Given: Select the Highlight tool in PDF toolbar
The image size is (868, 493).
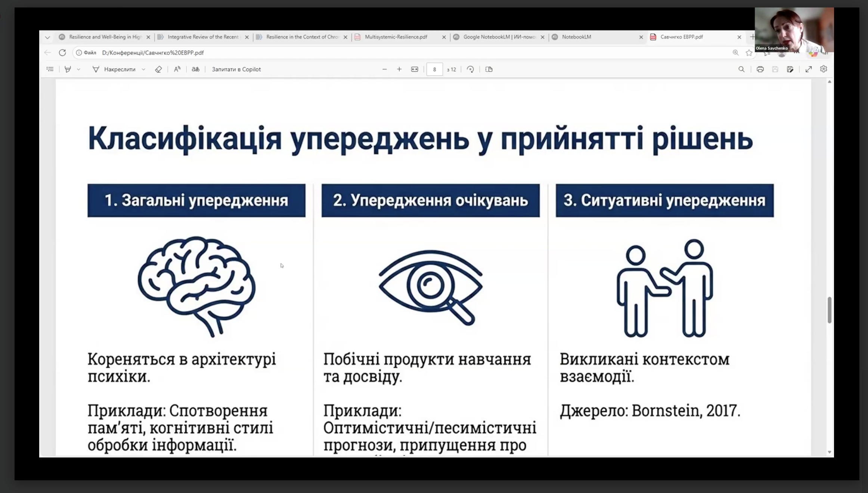Looking at the screenshot, I should point(68,69).
